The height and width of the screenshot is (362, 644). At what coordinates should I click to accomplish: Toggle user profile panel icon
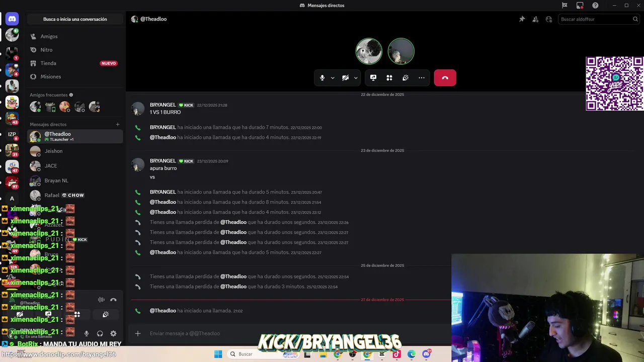[x=549, y=19]
